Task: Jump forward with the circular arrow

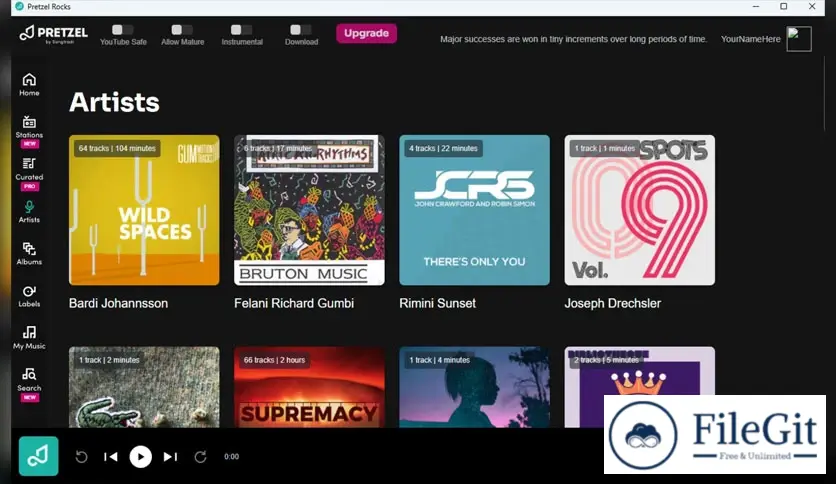Action: (200, 457)
